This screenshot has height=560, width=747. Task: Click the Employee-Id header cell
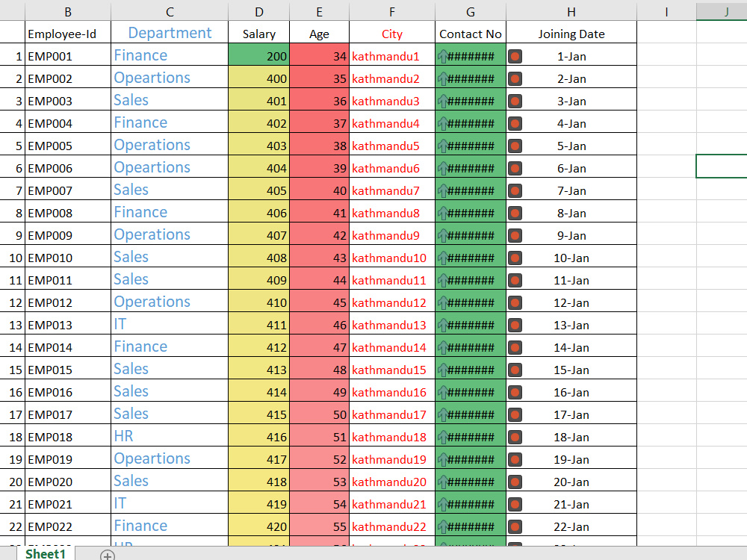click(68, 34)
